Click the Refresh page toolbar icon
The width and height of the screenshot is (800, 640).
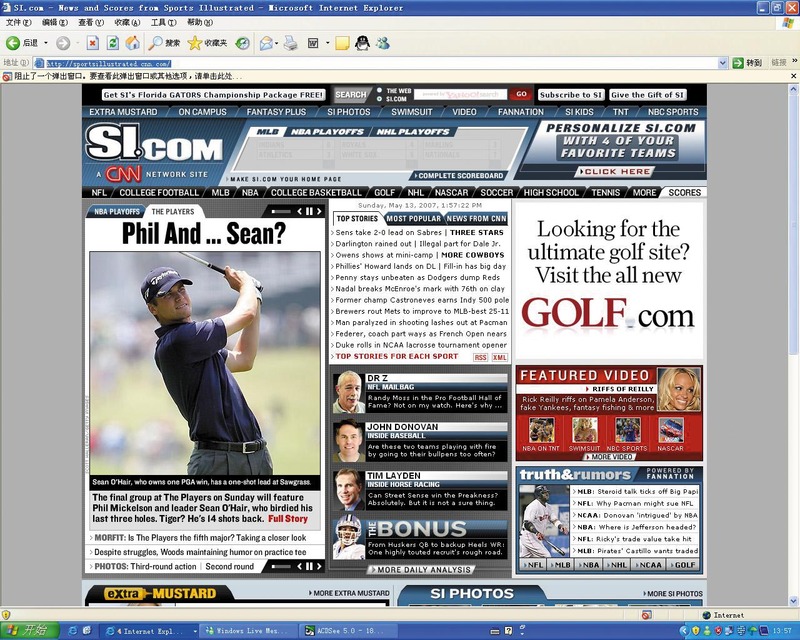pos(112,43)
